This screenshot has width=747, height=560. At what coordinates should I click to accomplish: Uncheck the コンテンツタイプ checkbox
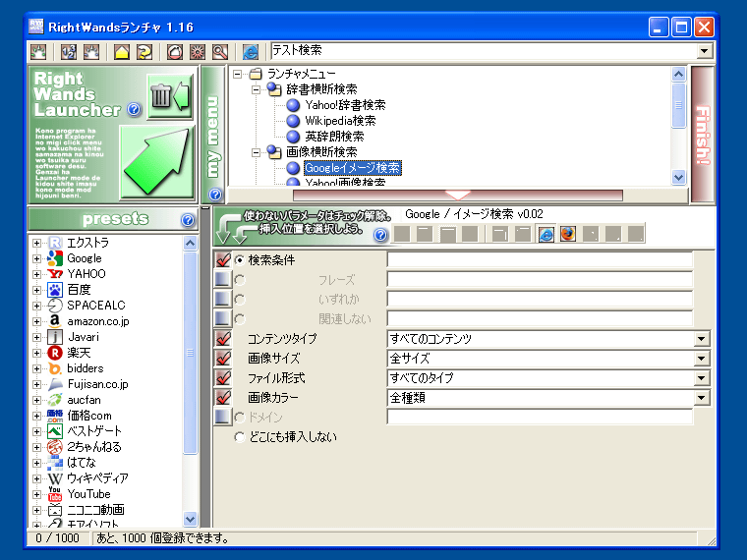pos(222,339)
